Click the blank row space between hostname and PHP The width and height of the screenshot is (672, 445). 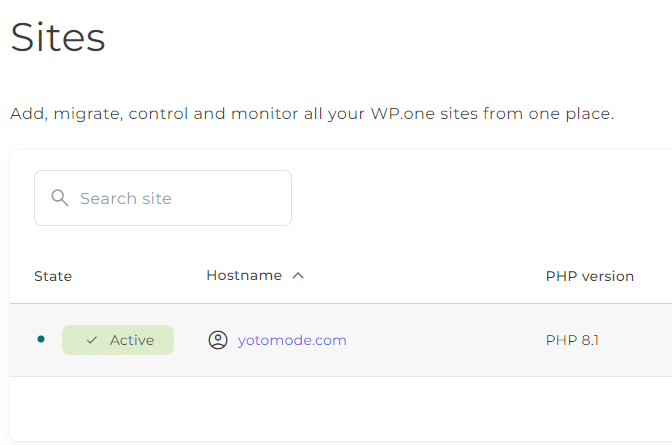pos(445,340)
